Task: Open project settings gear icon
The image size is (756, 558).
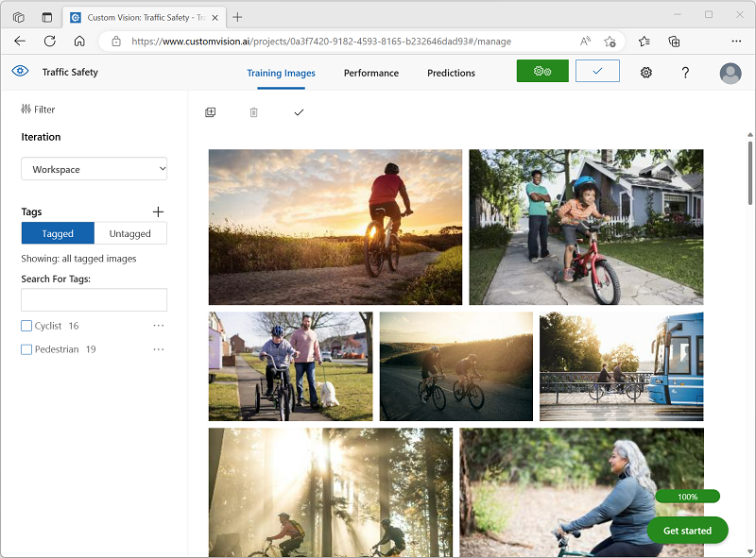Action: tap(646, 73)
